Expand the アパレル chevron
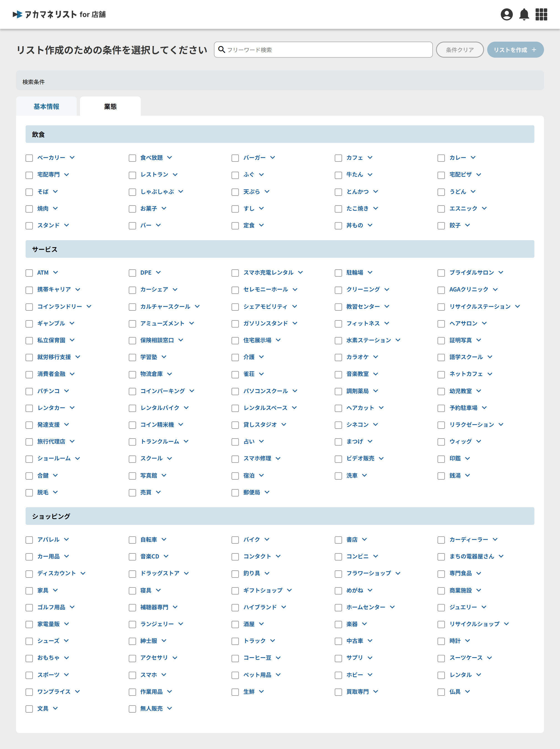560x749 pixels. (66, 539)
